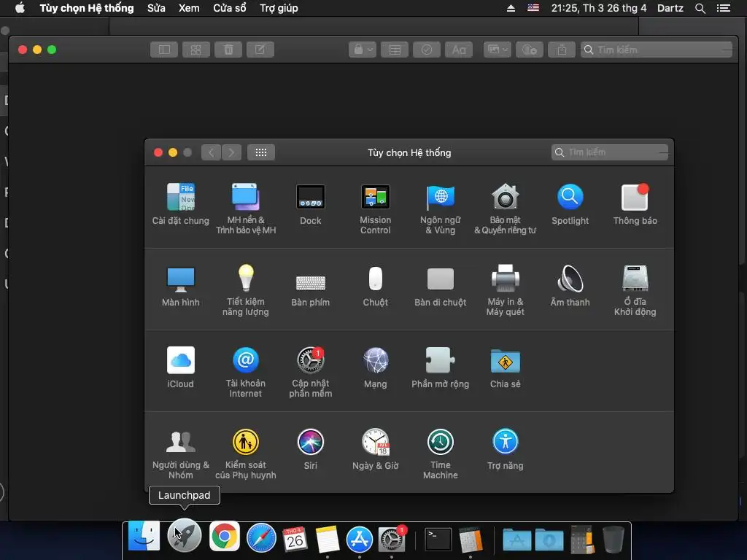Viewport: 747px width, 560px height.
Task: Open App Store from the Dock
Action: [359, 539]
